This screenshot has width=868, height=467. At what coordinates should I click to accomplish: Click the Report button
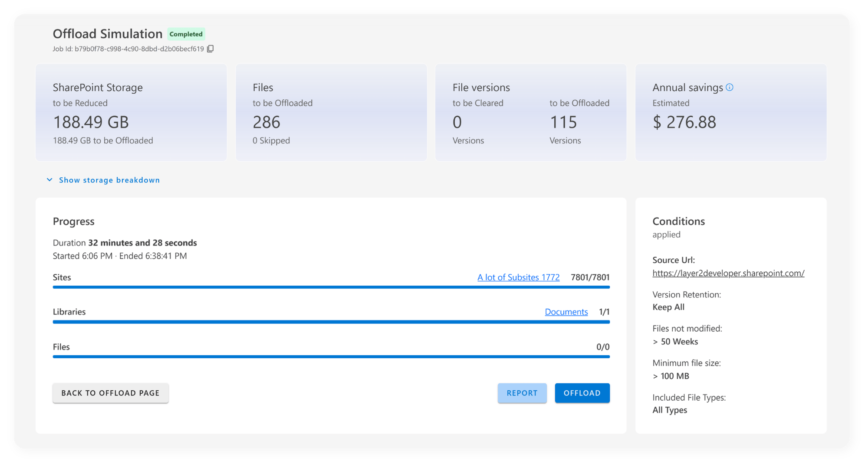point(522,393)
